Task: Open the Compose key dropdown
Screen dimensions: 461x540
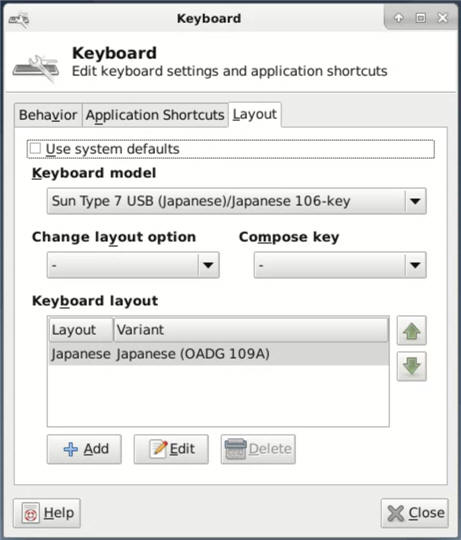Action: click(340, 265)
